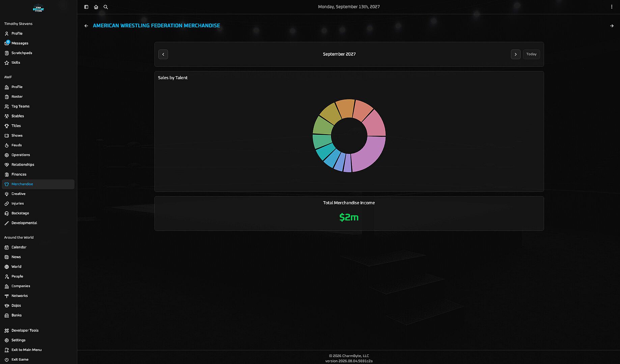Click the Banks icon
The width and height of the screenshot is (620, 364).
(x=6, y=315)
